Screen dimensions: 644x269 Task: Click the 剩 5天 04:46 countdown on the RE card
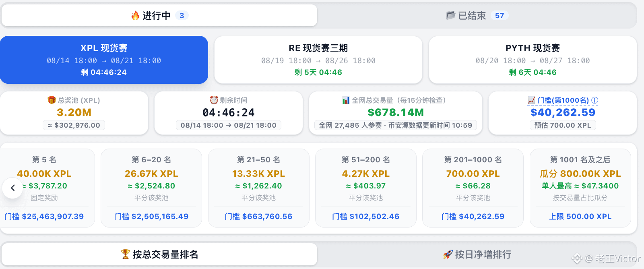318,72
